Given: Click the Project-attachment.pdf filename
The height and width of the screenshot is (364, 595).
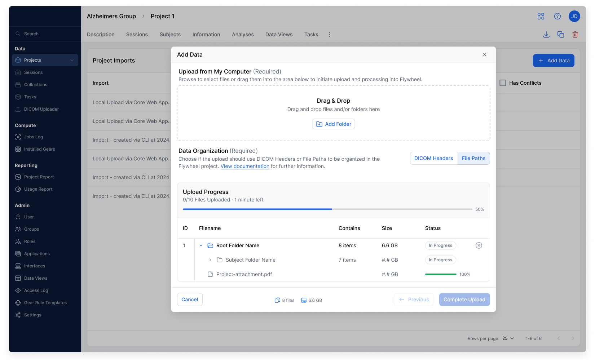Looking at the screenshot, I should (x=244, y=274).
